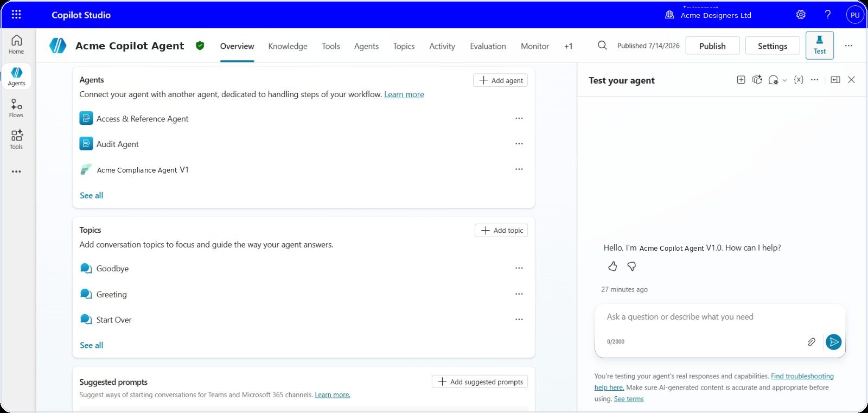Screen dimensions: 868x413
Task: Open the help question mark icon
Action: coord(828,15)
